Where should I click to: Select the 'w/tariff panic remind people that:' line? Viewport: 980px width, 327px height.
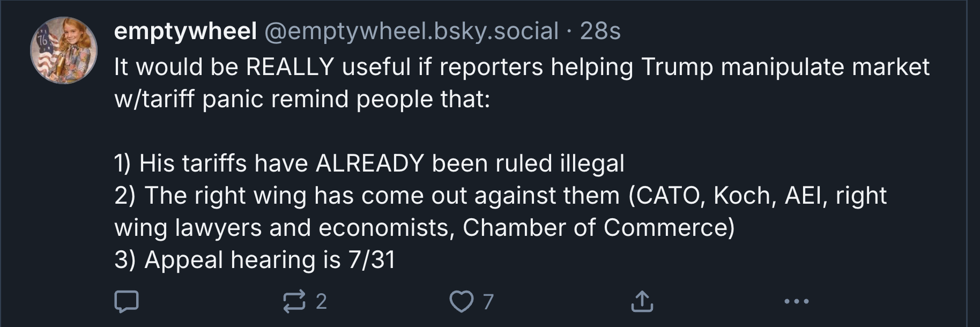click(x=302, y=99)
